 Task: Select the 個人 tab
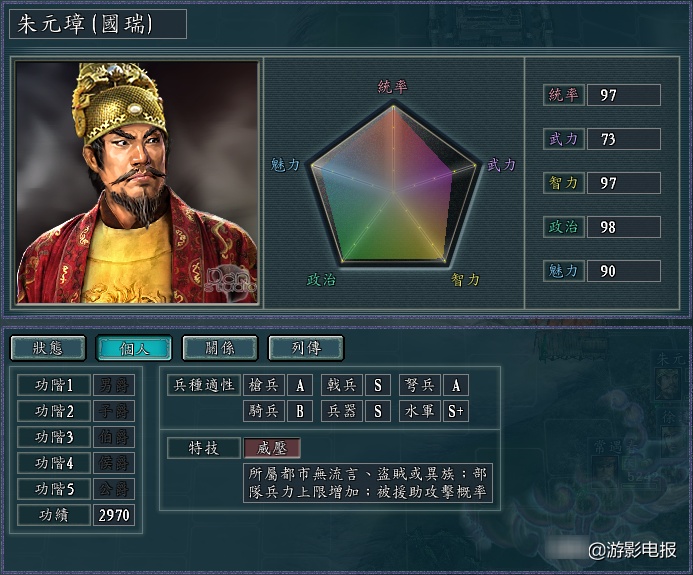(134, 348)
